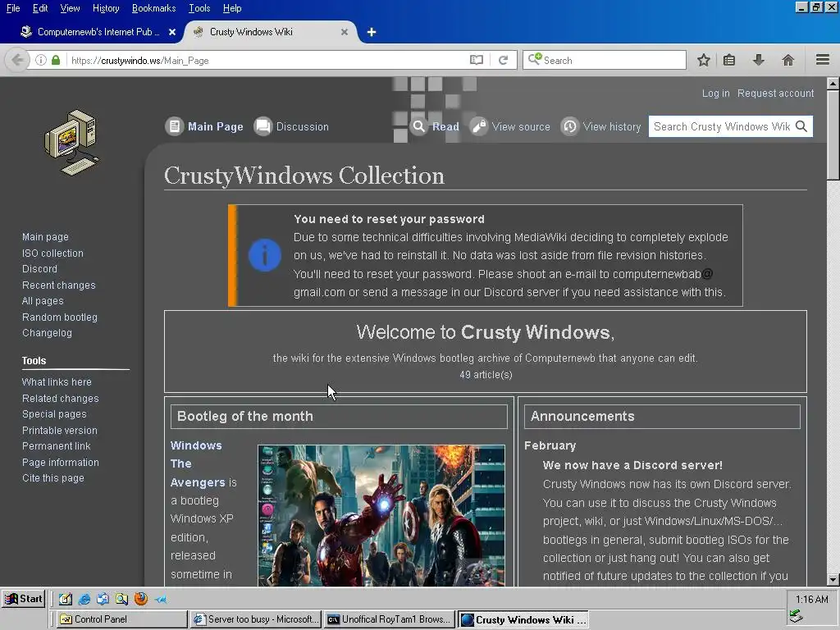Open the Windows The Avengers article link
This screenshot has width=840, height=630.
tap(198, 464)
